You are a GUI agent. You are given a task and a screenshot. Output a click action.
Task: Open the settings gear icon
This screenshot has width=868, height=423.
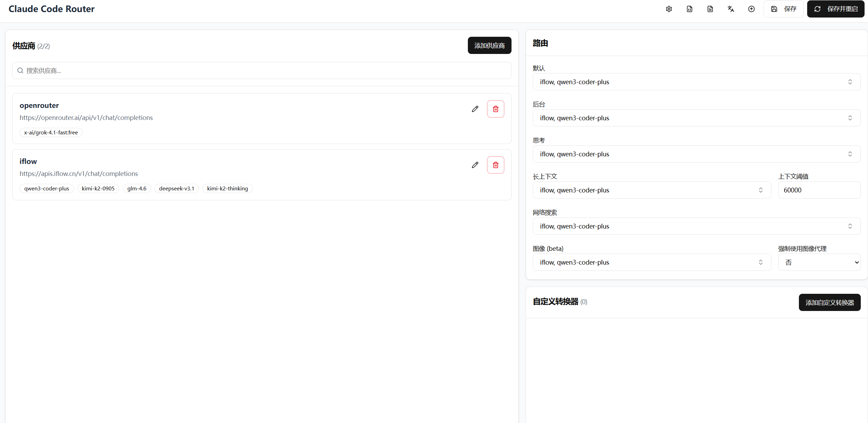click(669, 9)
